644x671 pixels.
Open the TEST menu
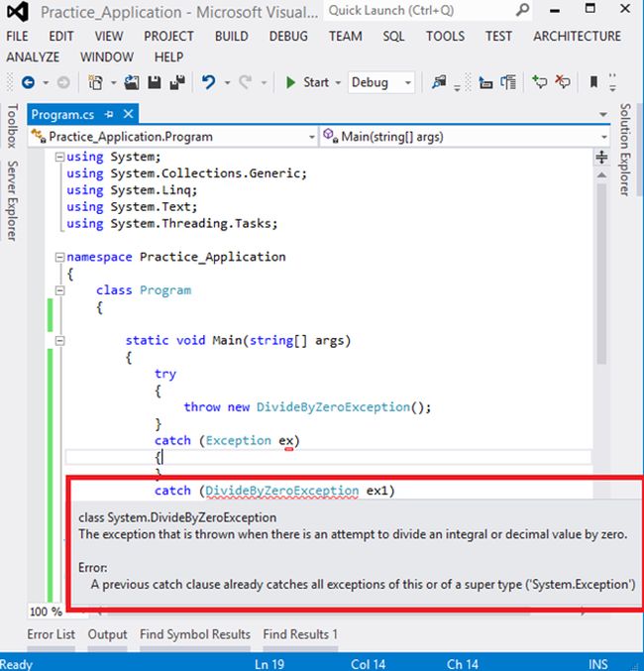[498, 37]
